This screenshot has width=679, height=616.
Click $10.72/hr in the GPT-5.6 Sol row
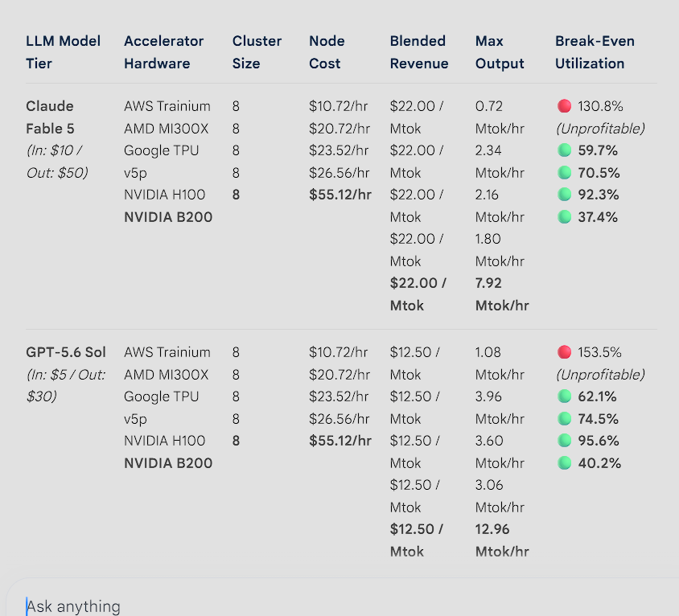click(338, 352)
